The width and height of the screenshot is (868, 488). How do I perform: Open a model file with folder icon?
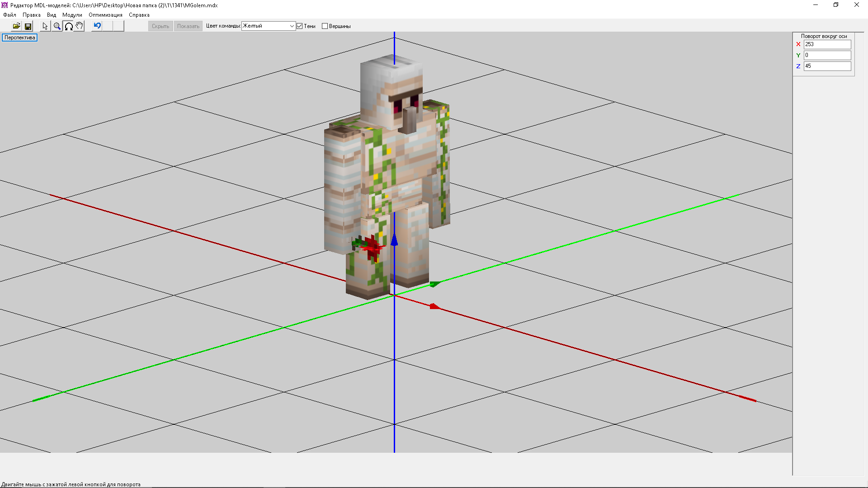[16, 26]
